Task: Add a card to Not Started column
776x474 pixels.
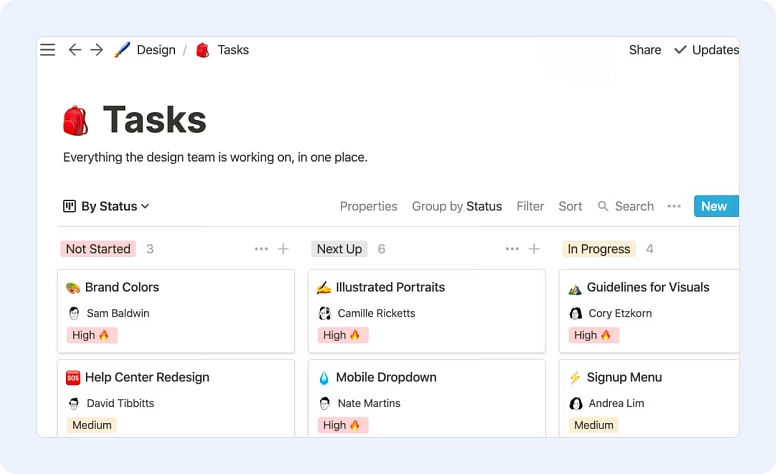Action: point(283,249)
